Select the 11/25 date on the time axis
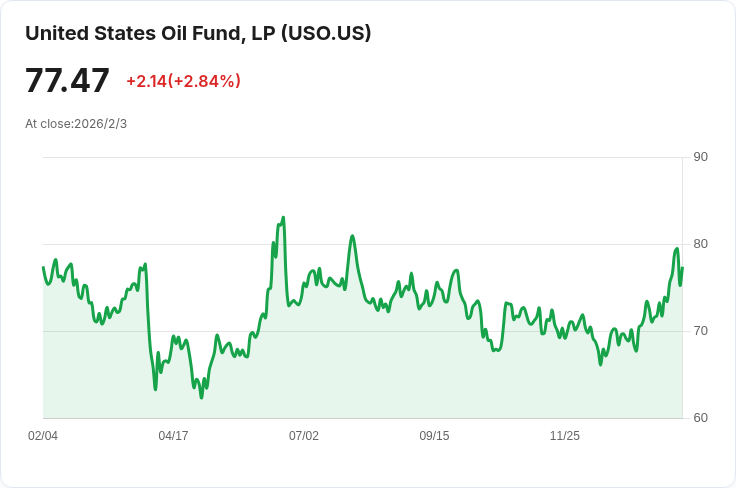This screenshot has height=488, width=736. (565, 436)
